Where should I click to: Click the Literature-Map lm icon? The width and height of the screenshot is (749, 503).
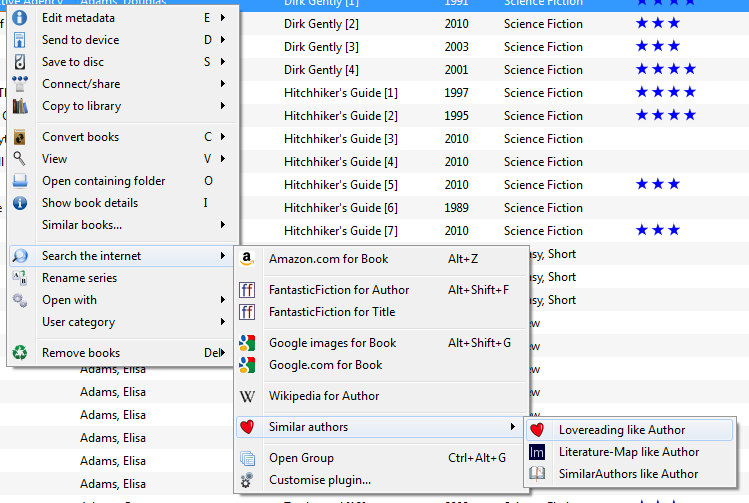coord(537,452)
